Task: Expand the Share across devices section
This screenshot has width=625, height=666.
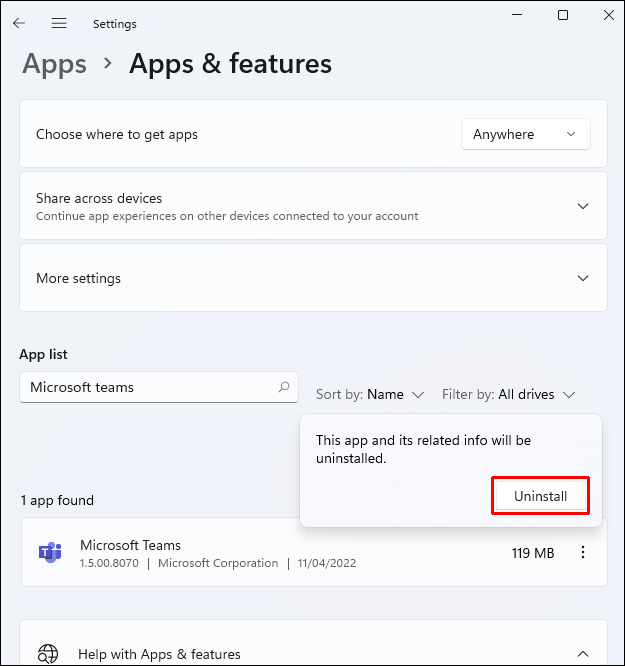Action: click(x=583, y=206)
